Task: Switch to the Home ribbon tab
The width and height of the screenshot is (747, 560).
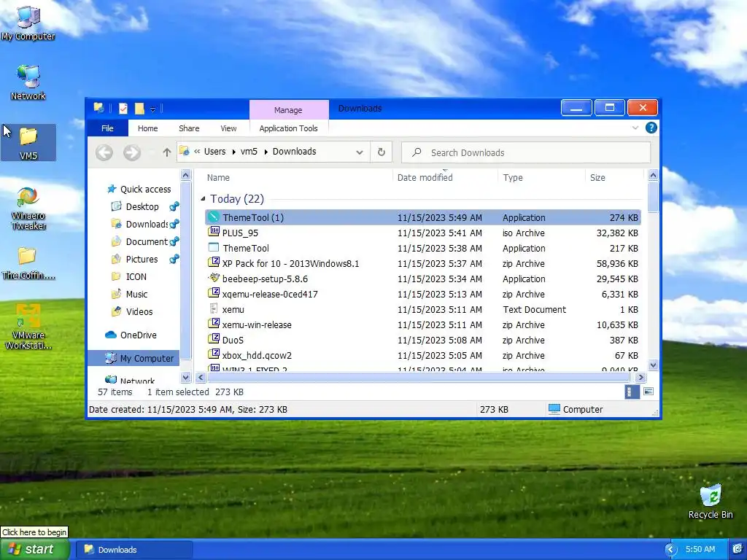Action: tap(147, 128)
